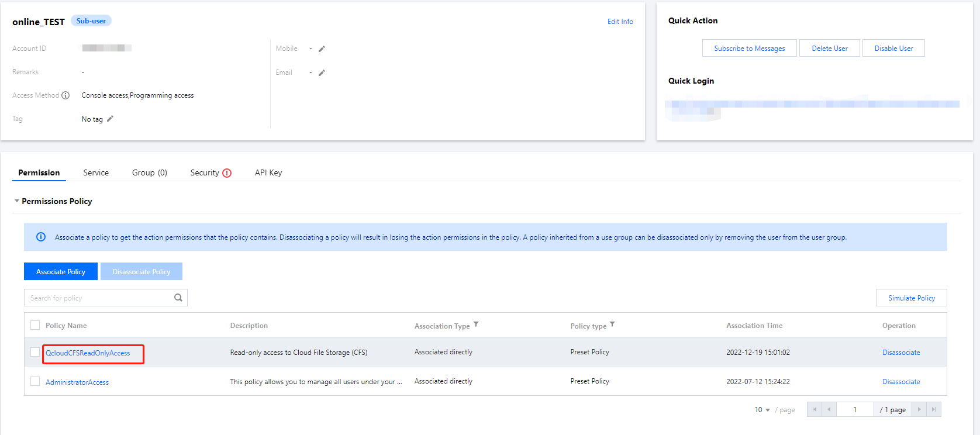This screenshot has width=980, height=435.
Task: Collapse the Permissions Policy section
Action: 17,201
